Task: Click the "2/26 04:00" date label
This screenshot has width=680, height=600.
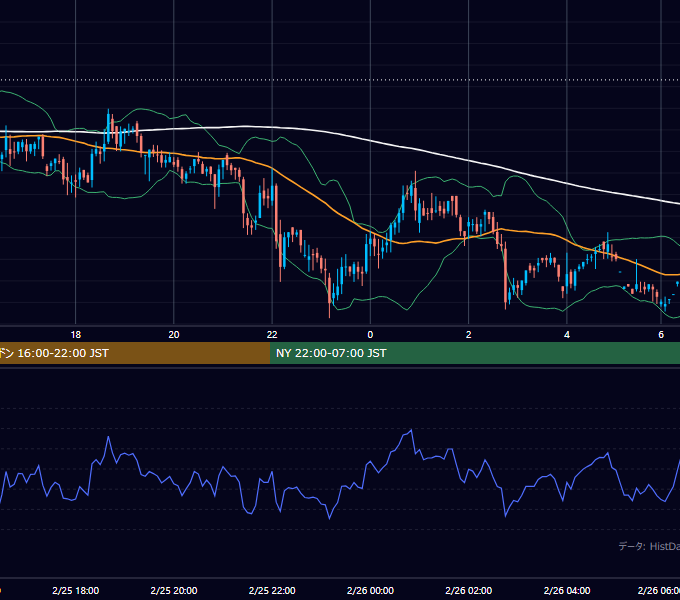Action: point(567,590)
